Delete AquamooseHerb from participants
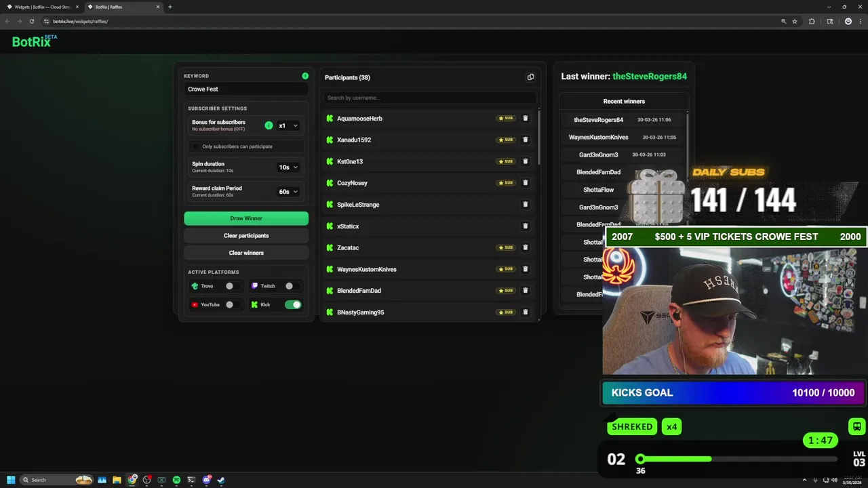Screen dimensions: 868x488 (525, 118)
